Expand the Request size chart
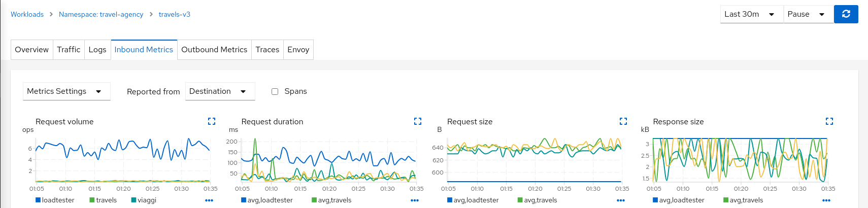 (623, 121)
